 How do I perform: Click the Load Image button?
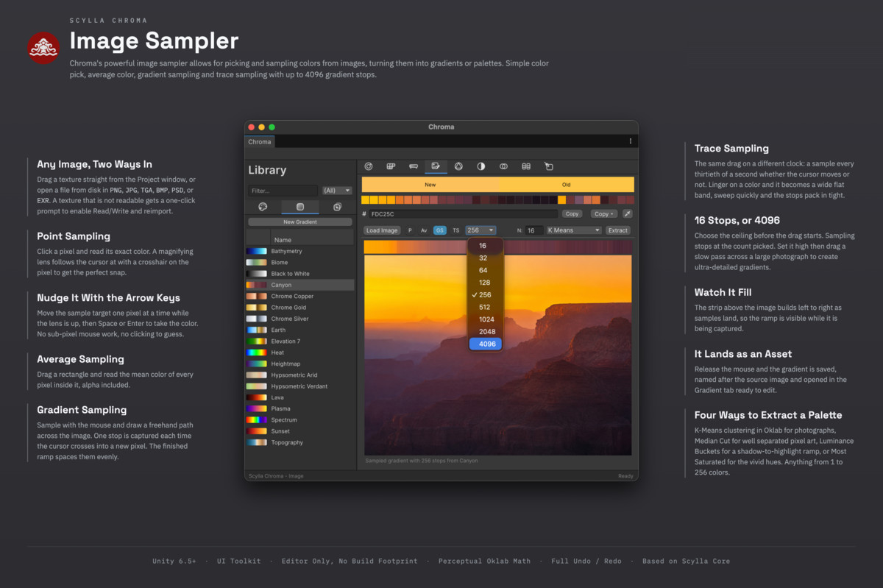tap(382, 230)
